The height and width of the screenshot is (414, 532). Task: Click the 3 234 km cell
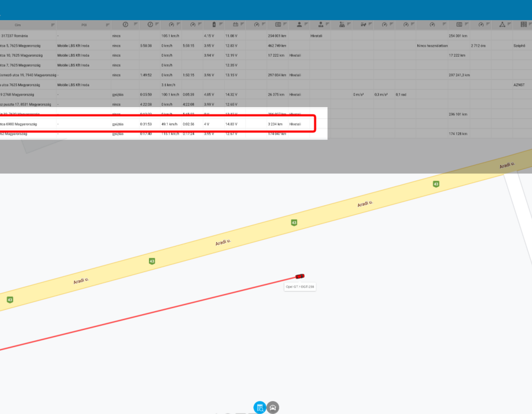pyautogui.click(x=275, y=124)
